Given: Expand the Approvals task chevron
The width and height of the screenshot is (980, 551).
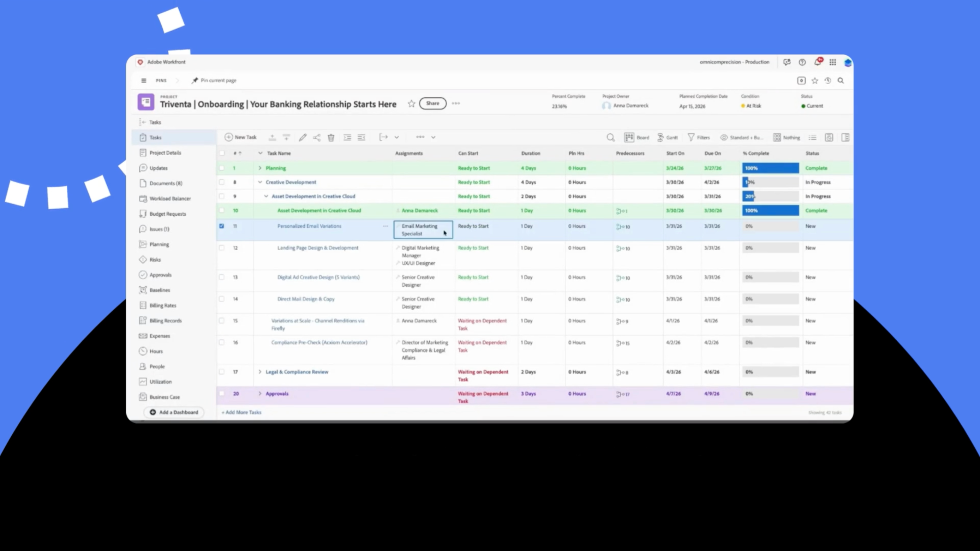Looking at the screenshot, I should click(x=260, y=394).
